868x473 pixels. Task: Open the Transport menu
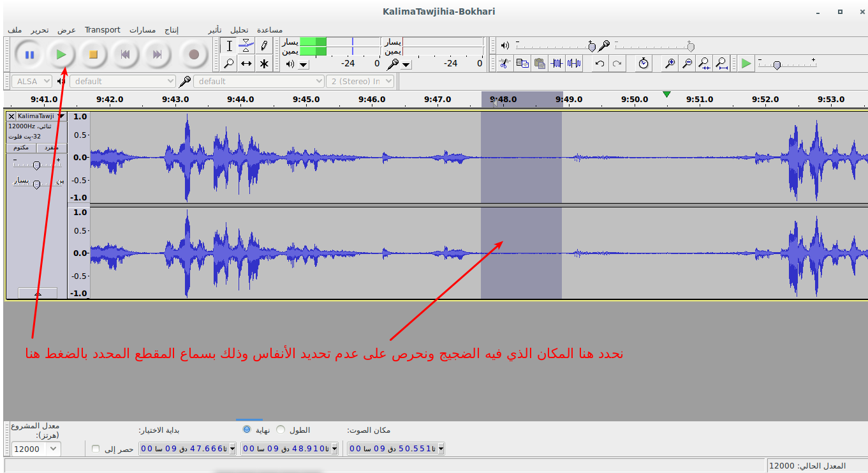pos(103,30)
